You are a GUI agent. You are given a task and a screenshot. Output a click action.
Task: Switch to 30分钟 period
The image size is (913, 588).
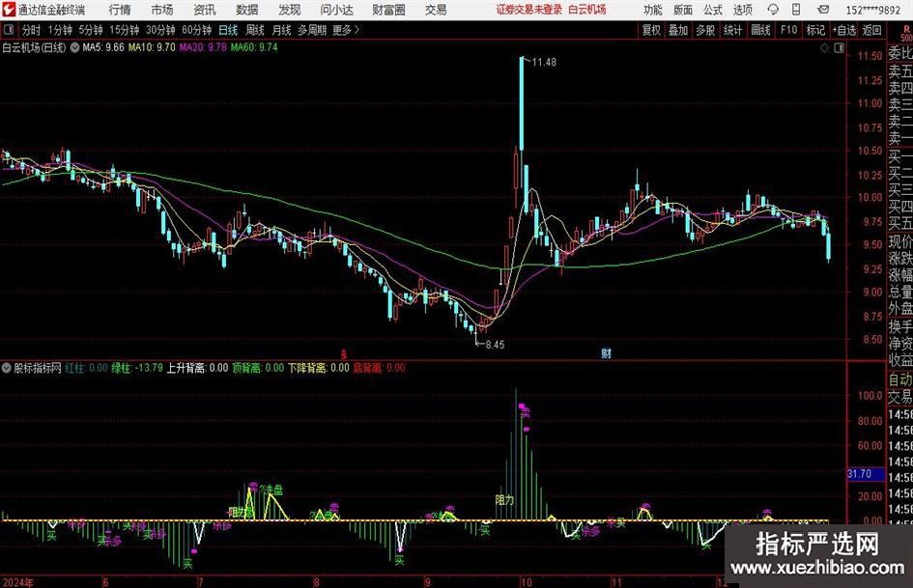160,30
